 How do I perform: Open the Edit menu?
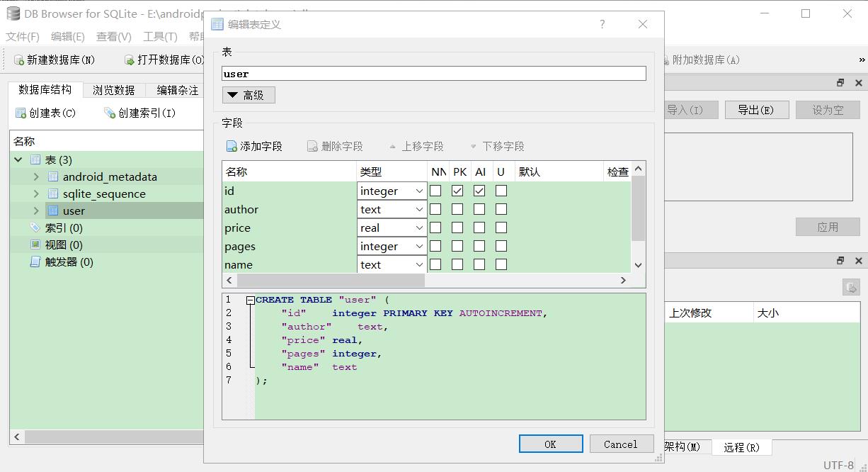(68, 36)
